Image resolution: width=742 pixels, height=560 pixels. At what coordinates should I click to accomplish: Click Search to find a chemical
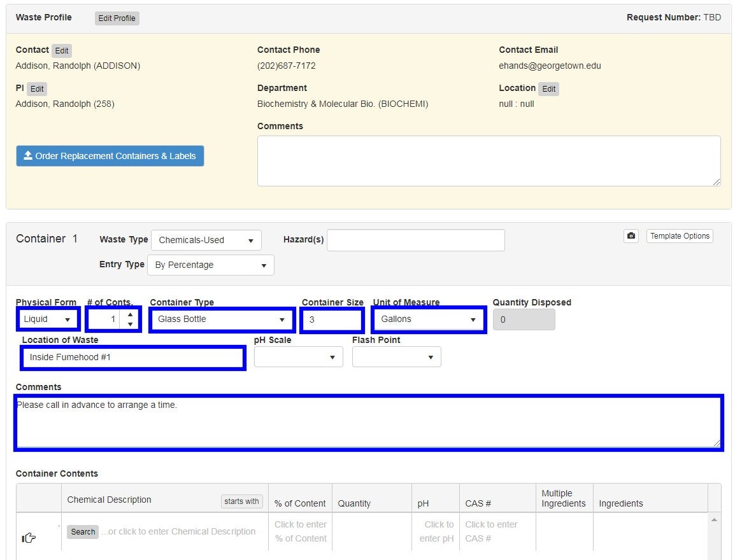tap(82, 531)
